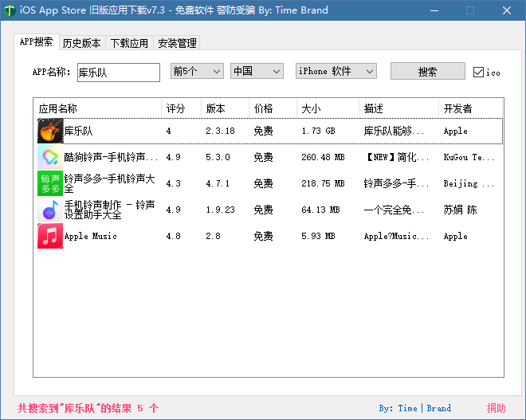526x420 pixels.
Task: Click the 共搜索到 results status text
Action: [88, 408]
